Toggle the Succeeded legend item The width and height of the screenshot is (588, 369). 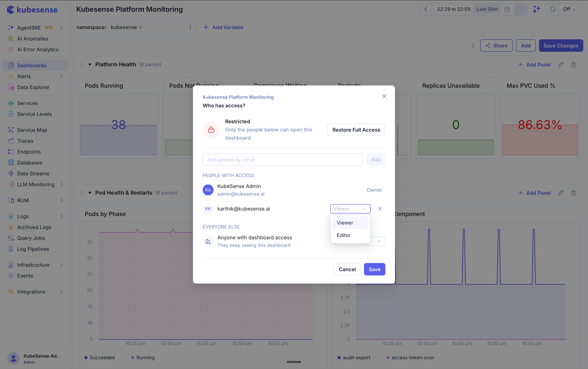click(99, 358)
